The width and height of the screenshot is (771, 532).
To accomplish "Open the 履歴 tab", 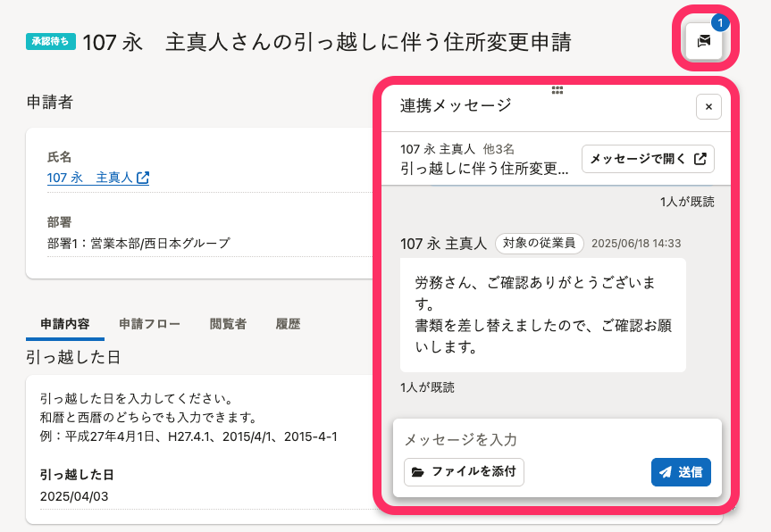I will [x=289, y=324].
